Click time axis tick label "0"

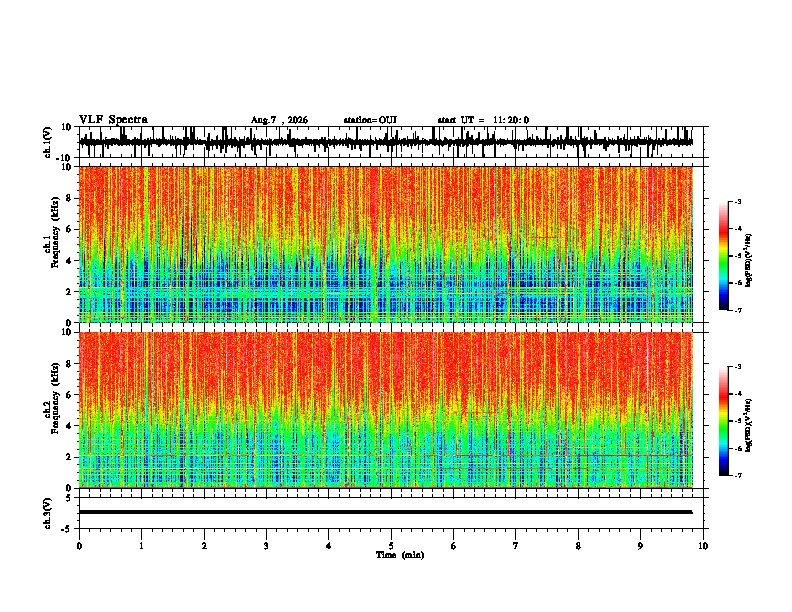pos(79,546)
